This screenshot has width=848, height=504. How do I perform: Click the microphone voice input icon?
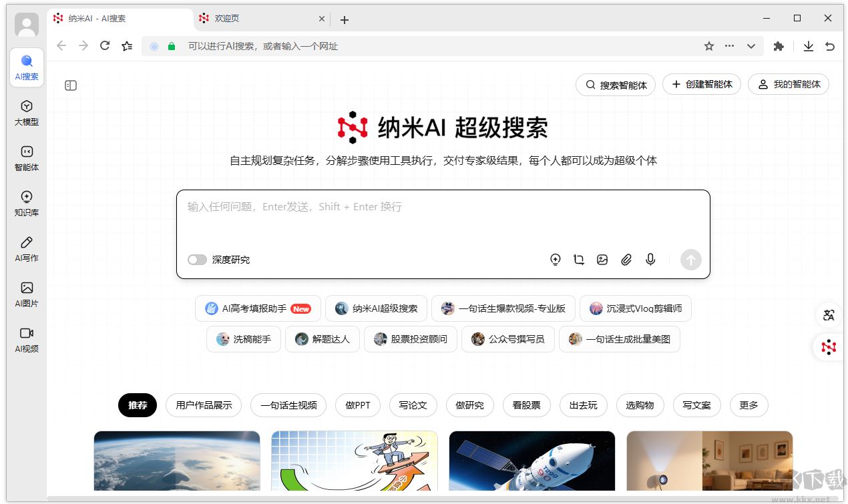click(650, 260)
